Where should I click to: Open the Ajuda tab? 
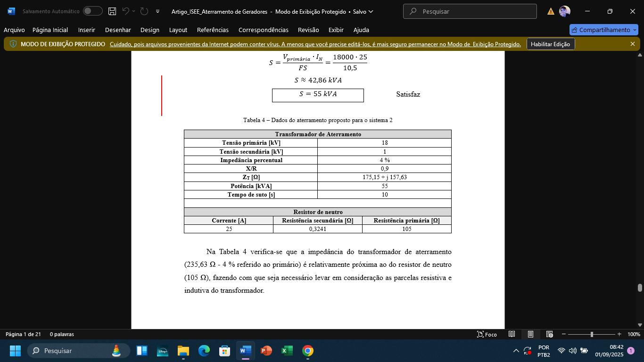[x=361, y=30]
